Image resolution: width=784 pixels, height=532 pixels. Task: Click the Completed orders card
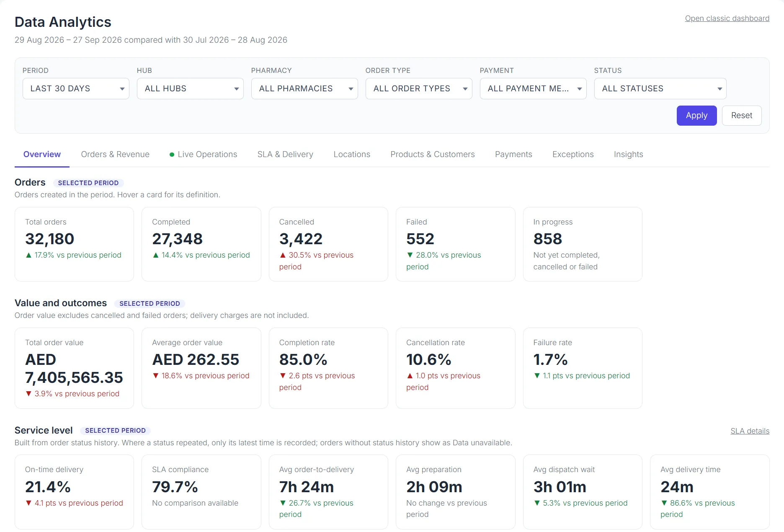pos(201,244)
